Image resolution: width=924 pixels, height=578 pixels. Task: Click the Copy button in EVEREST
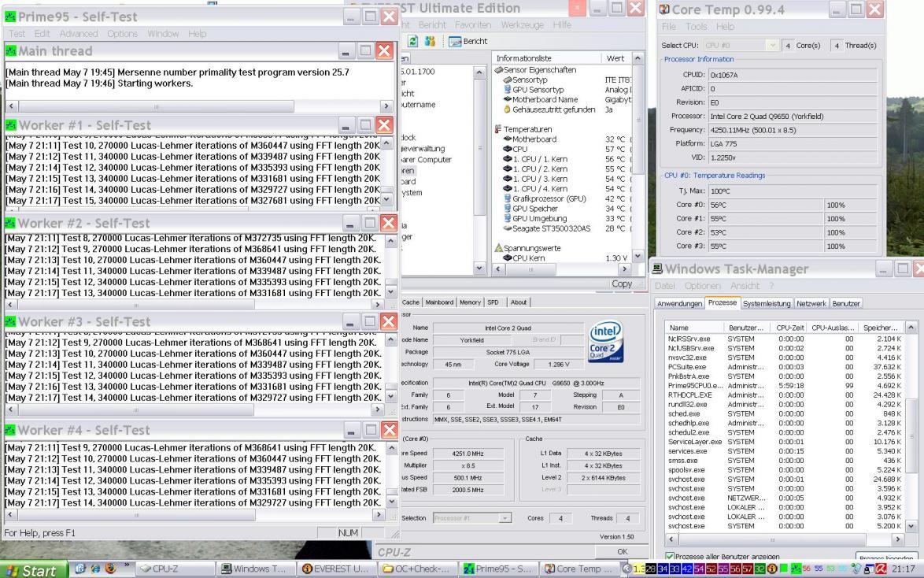coord(622,283)
